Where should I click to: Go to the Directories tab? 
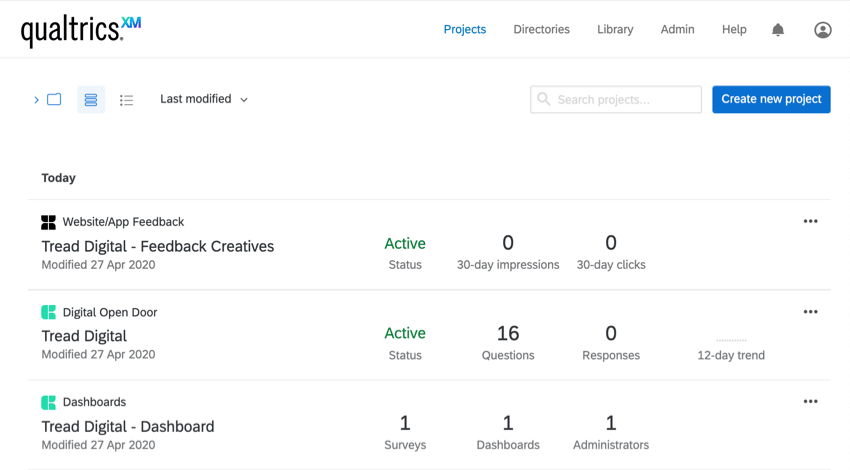point(541,30)
